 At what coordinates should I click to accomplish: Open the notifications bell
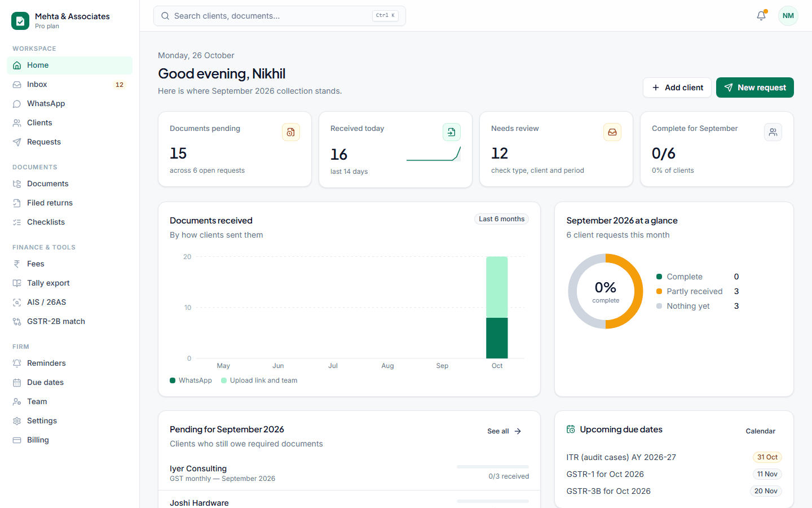click(761, 16)
